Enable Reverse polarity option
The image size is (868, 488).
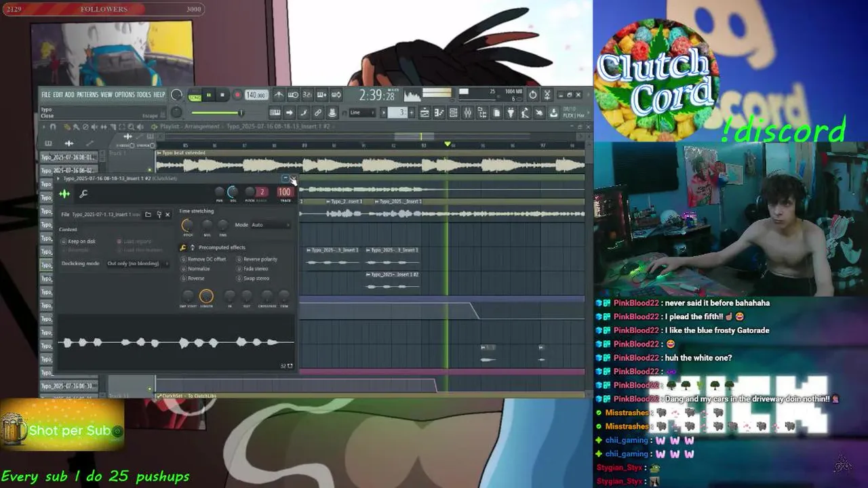coord(257,260)
